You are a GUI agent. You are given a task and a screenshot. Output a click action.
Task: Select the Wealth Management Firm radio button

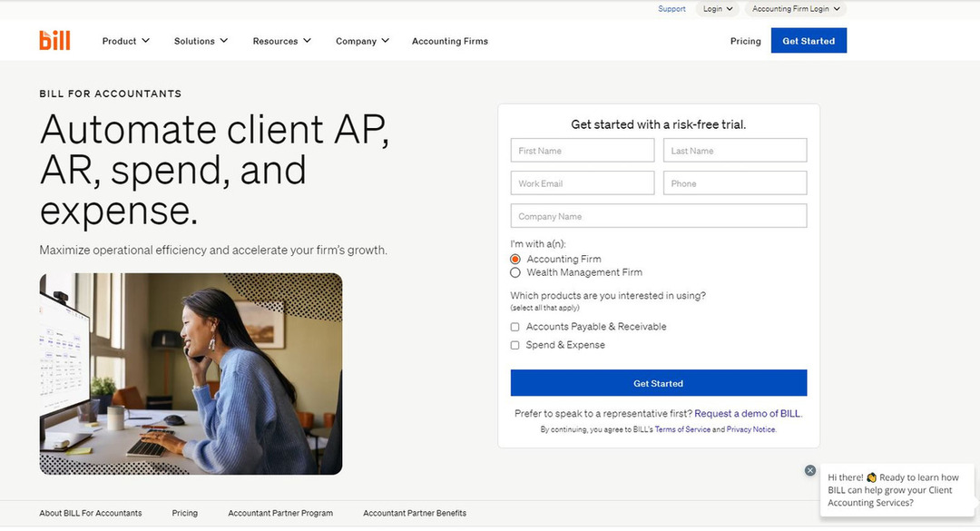pos(515,272)
